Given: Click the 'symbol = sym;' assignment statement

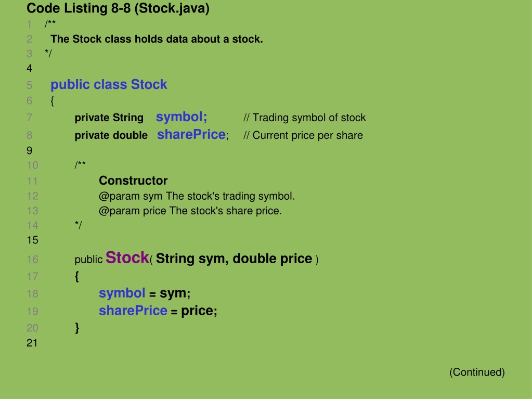Looking at the screenshot, I should (145, 293).
